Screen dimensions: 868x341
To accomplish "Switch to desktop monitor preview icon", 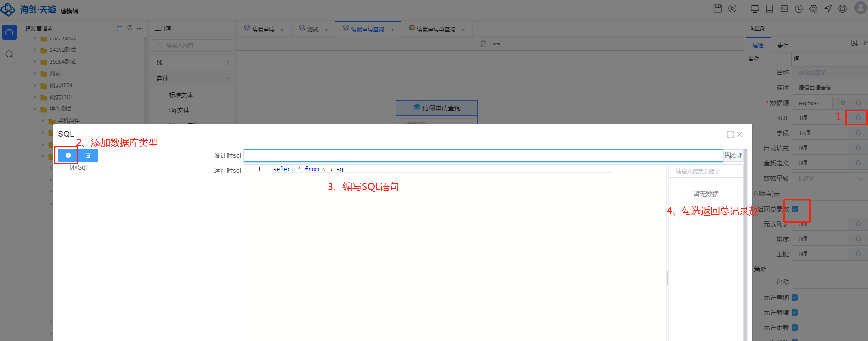I will tap(755, 9).
